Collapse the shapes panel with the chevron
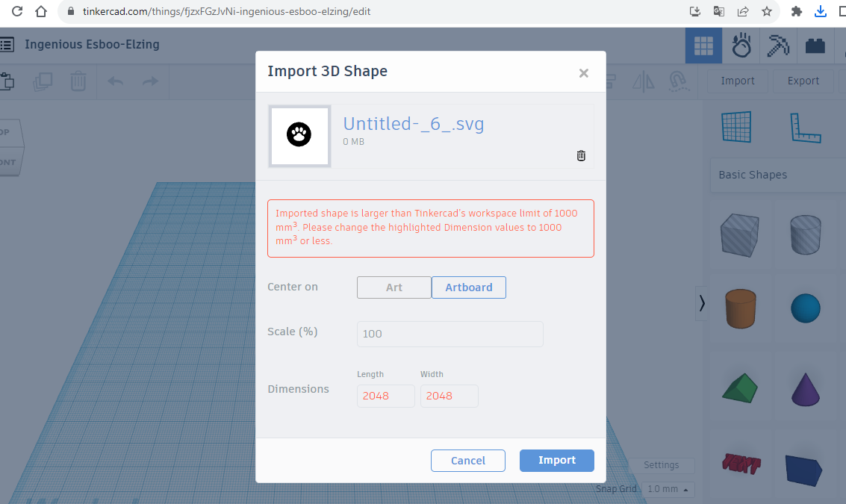 pos(701,303)
